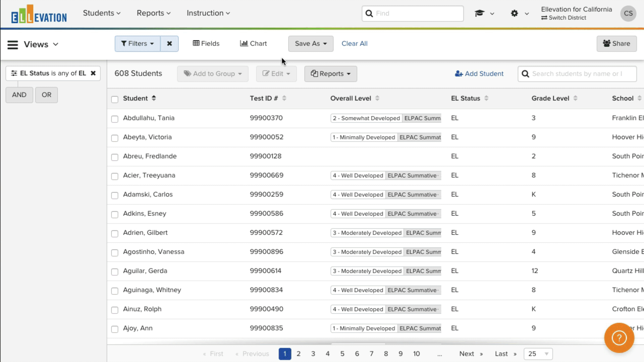
Task: Click the Ellevation logo
Action: (39, 14)
